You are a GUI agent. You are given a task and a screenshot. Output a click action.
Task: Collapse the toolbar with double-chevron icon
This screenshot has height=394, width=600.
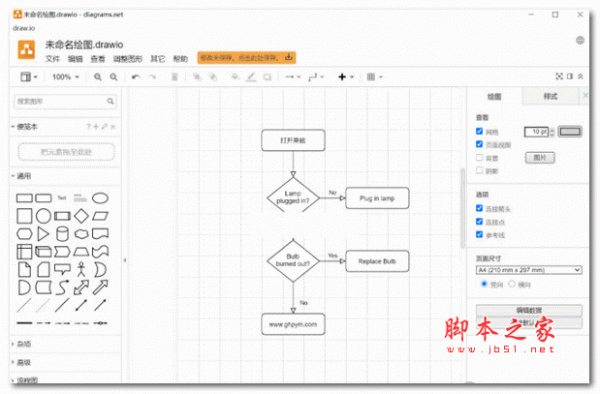[580, 77]
